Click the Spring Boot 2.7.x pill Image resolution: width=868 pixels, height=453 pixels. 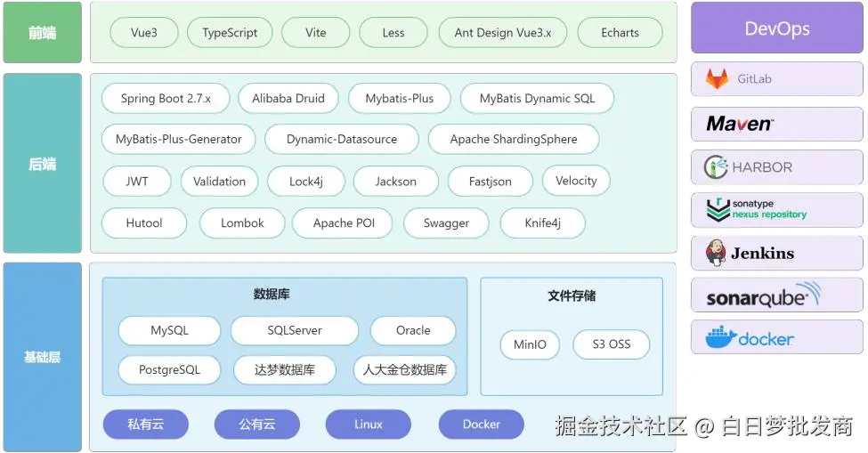click(166, 99)
